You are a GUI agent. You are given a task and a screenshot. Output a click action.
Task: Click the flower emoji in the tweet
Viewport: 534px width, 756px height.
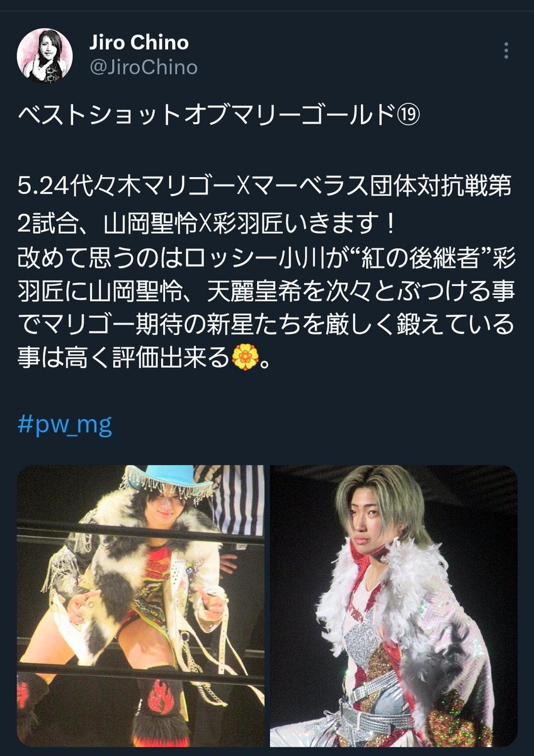click(x=245, y=358)
